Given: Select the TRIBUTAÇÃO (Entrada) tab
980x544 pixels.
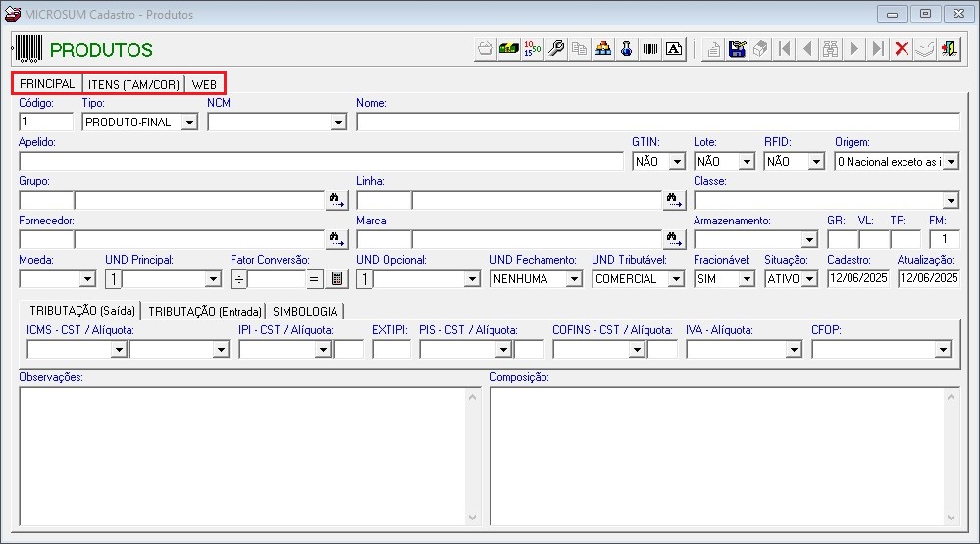Looking at the screenshot, I should click(204, 311).
